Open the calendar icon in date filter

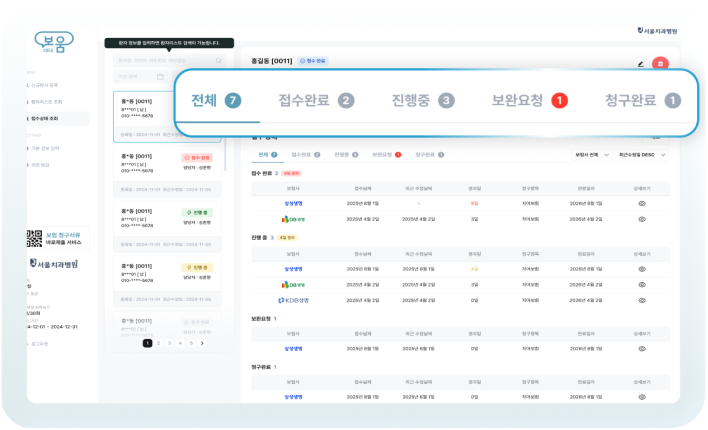point(160,76)
